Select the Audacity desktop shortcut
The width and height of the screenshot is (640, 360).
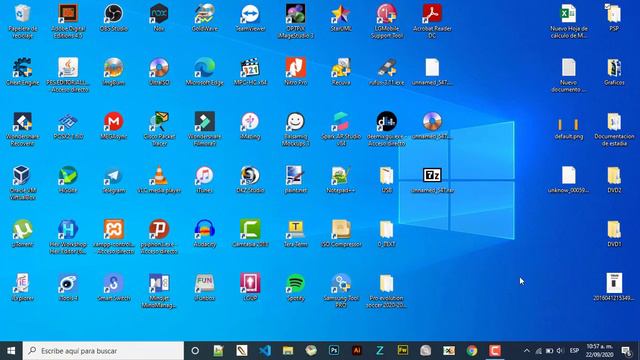[204, 233]
